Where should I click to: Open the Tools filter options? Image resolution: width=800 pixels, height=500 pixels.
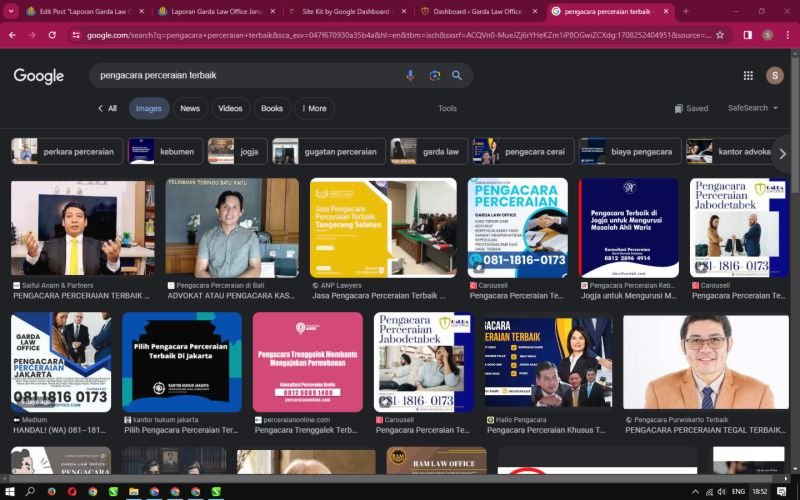point(447,108)
